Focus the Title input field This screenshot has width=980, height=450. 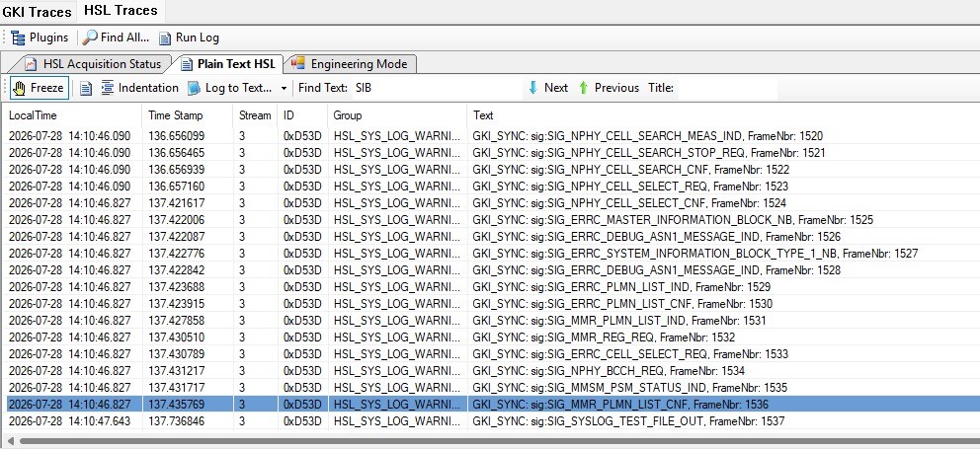(727, 88)
